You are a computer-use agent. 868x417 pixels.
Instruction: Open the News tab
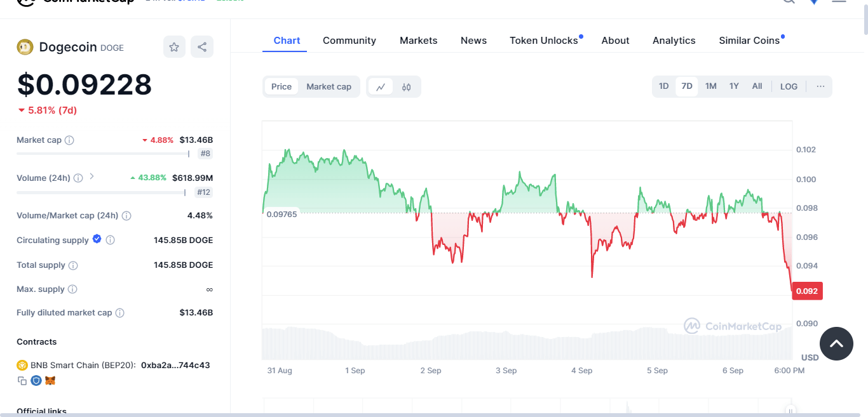coord(474,41)
